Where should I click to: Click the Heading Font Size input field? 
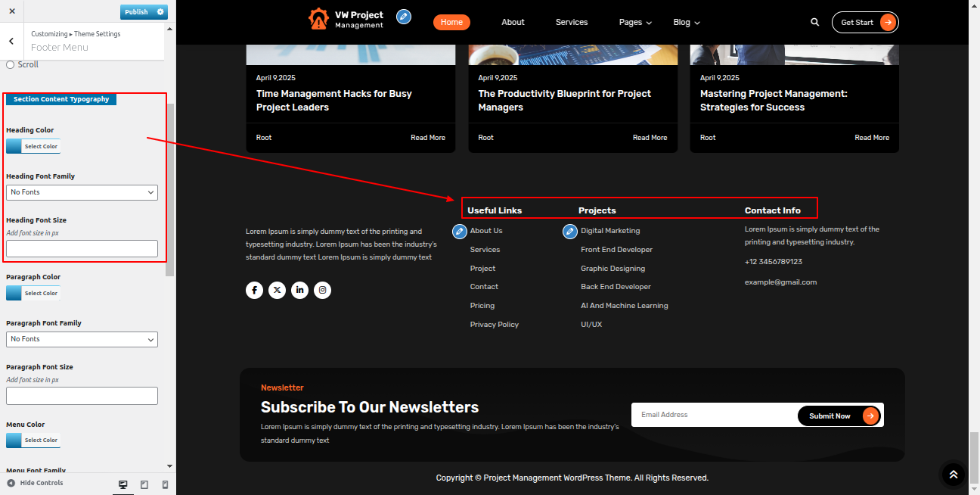click(82, 248)
